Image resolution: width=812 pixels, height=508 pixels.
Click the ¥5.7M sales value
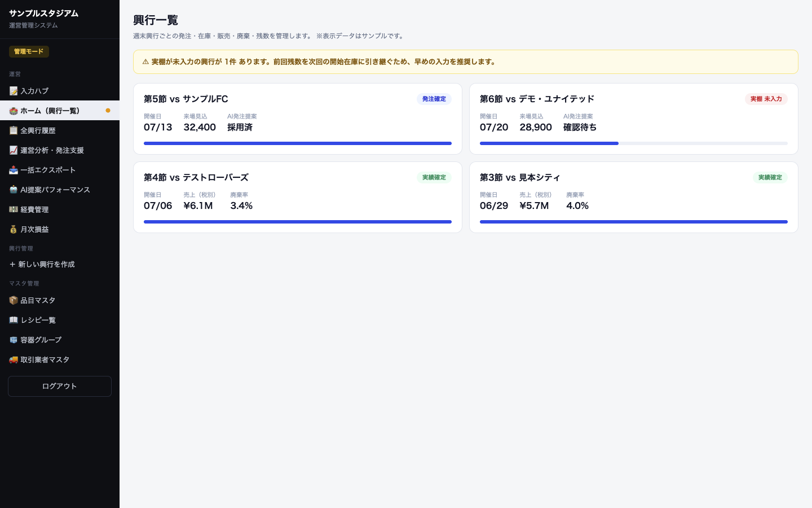pyautogui.click(x=534, y=206)
